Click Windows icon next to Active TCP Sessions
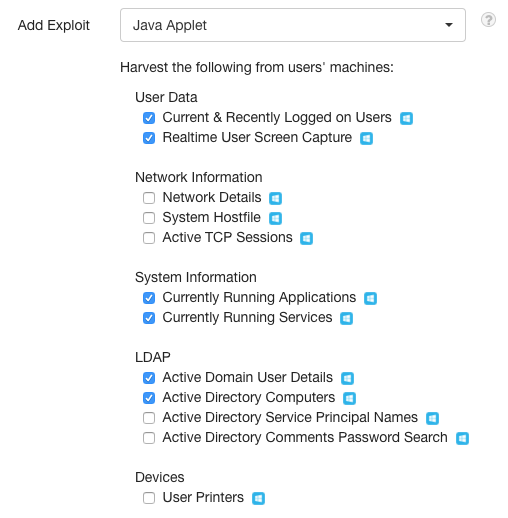The height and width of the screenshot is (518, 508). tap(306, 238)
